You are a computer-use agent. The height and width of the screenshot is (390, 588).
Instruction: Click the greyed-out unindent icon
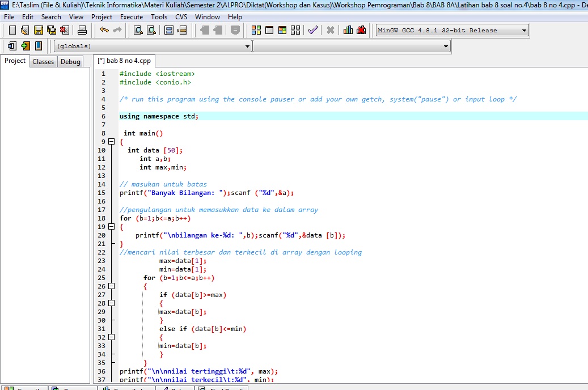point(204,30)
